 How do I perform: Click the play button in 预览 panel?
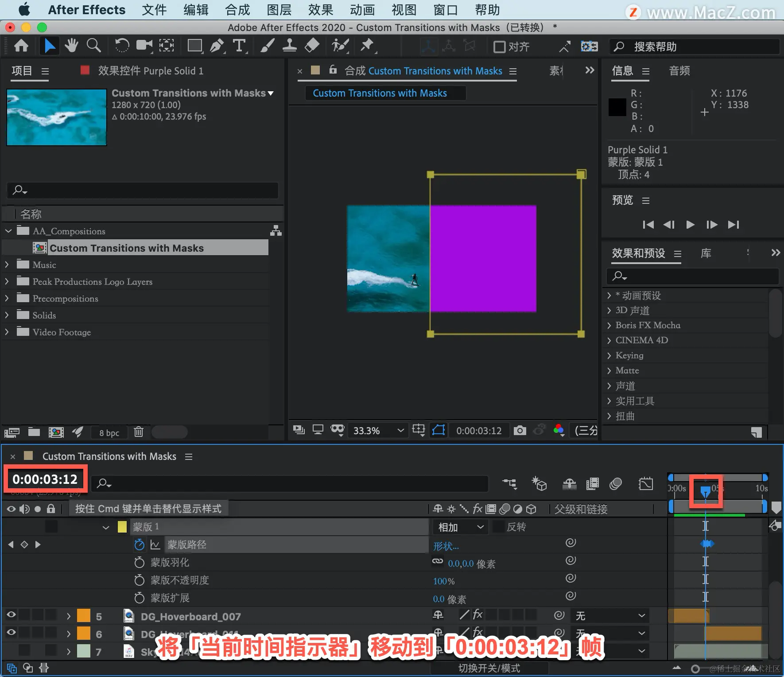[690, 225]
